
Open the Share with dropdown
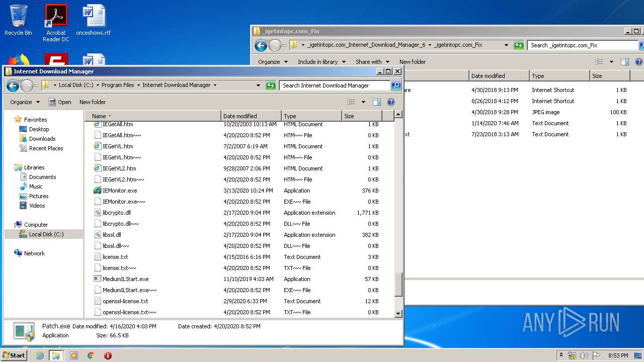click(372, 62)
